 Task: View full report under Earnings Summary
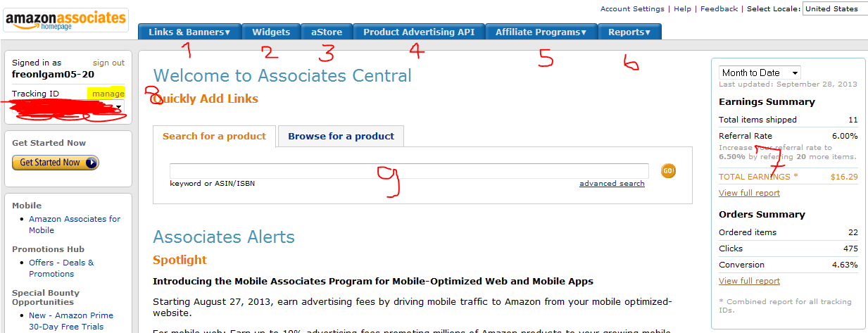749,193
